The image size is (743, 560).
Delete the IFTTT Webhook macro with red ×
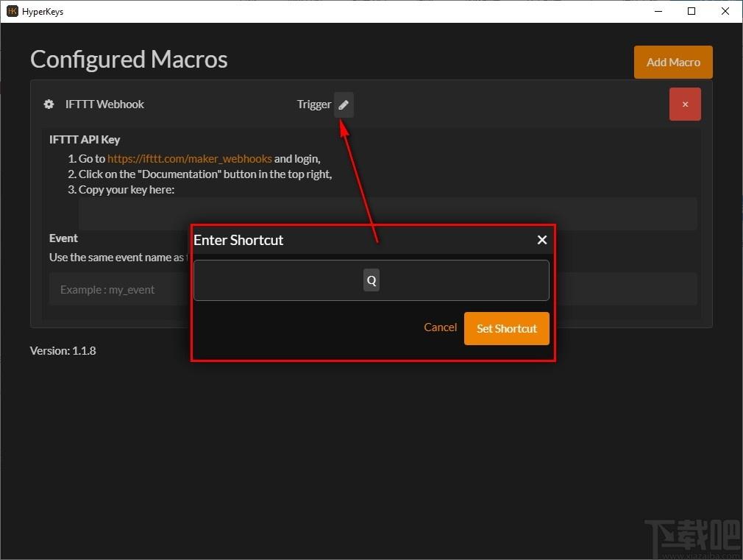685,104
